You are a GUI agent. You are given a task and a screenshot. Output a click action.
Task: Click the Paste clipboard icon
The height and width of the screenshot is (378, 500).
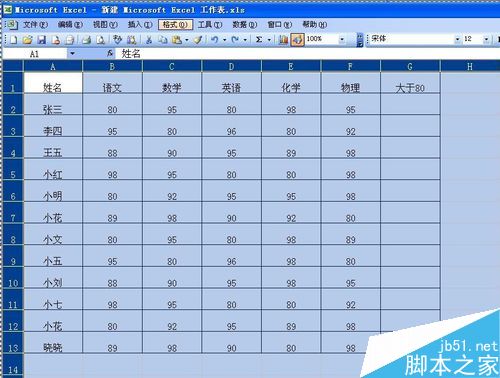point(177,40)
